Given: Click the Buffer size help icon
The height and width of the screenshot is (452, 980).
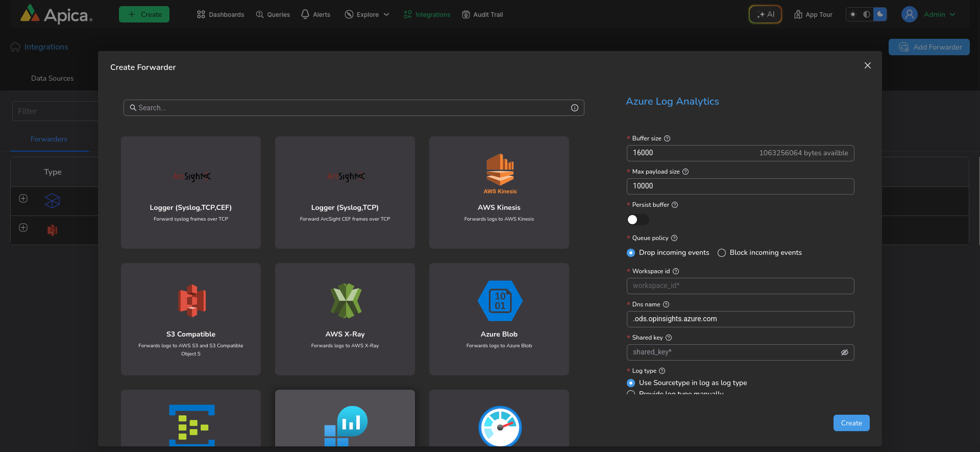Looking at the screenshot, I should (x=667, y=138).
